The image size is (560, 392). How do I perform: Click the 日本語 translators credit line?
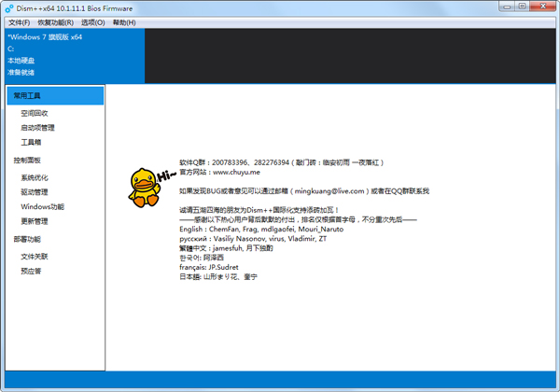(x=218, y=276)
